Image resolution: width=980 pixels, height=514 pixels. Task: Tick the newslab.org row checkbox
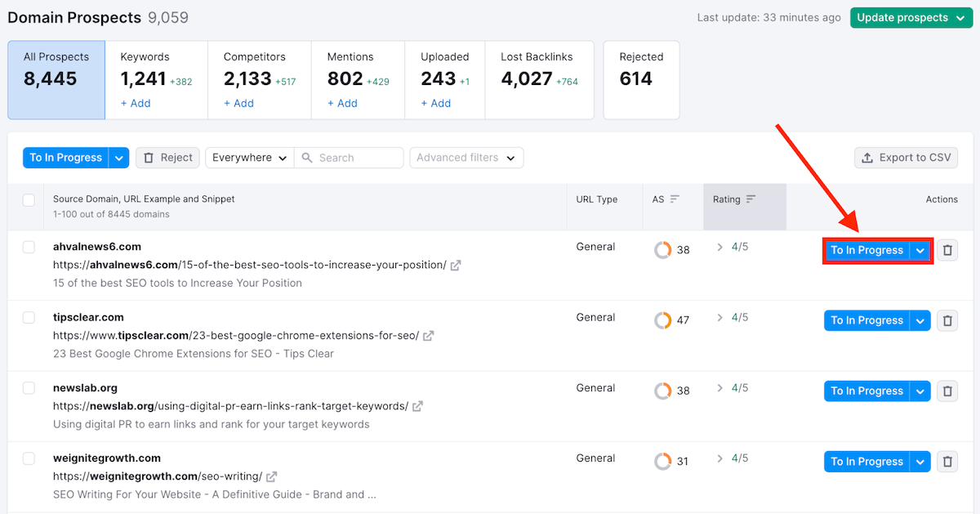click(29, 387)
